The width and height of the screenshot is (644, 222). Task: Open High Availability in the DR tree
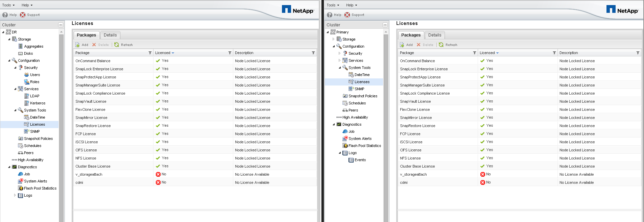pos(30,160)
